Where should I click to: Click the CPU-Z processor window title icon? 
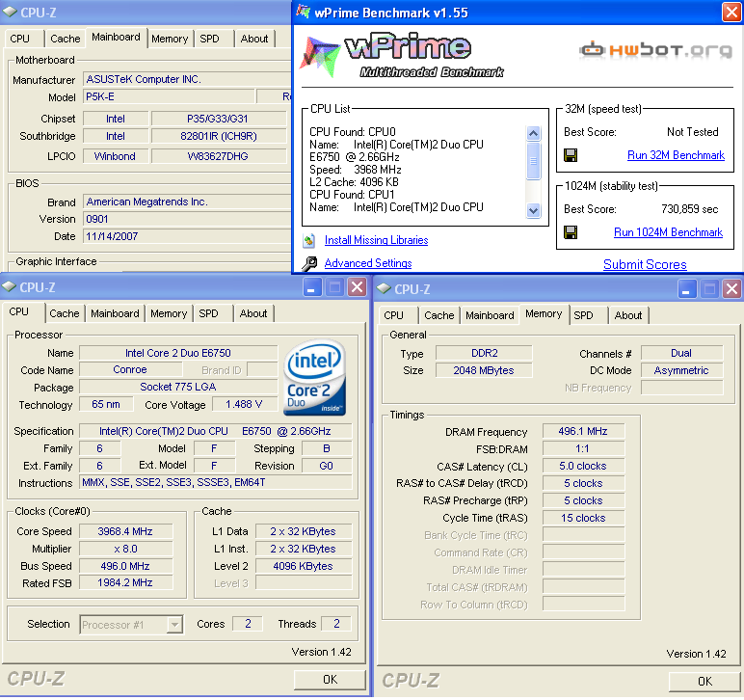[9, 286]
